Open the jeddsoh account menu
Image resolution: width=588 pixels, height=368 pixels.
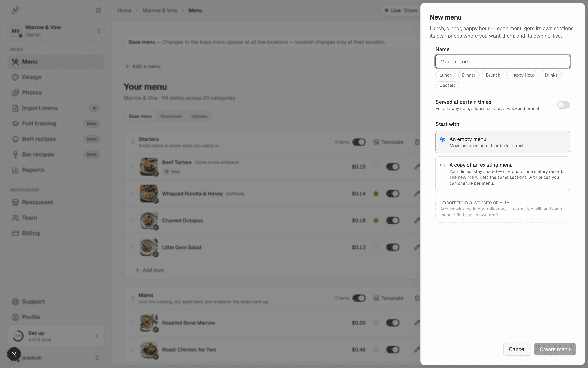[56, 358]
